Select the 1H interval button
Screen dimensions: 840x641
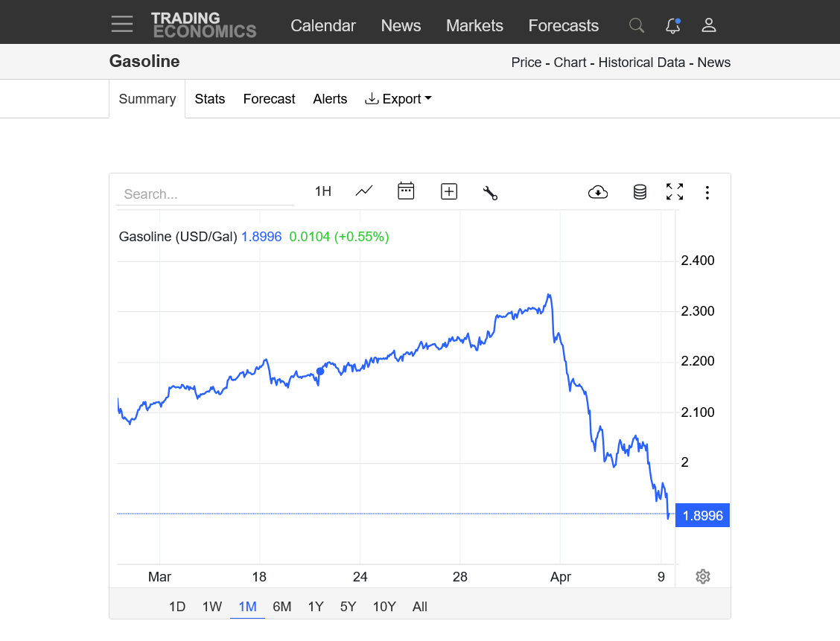(323, 191)
